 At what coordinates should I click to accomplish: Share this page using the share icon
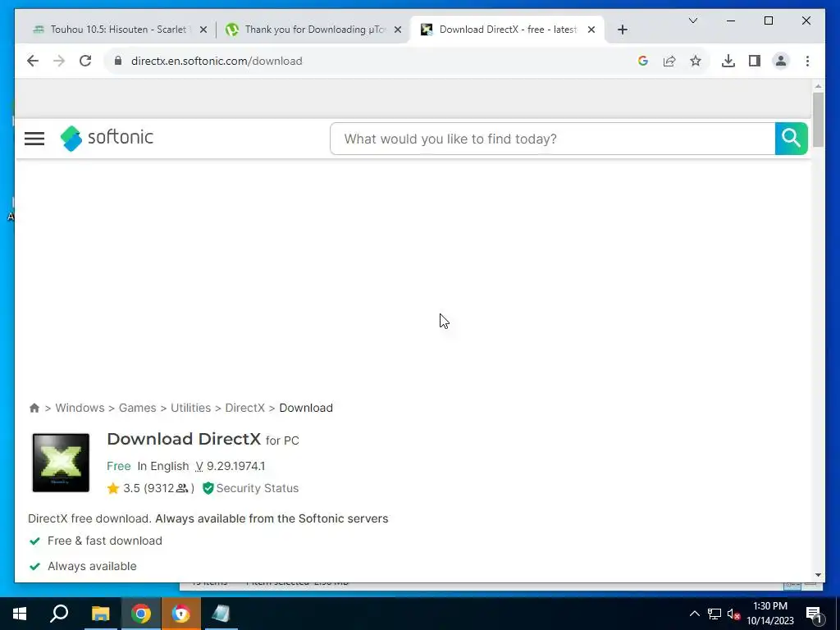coord(669,61)
